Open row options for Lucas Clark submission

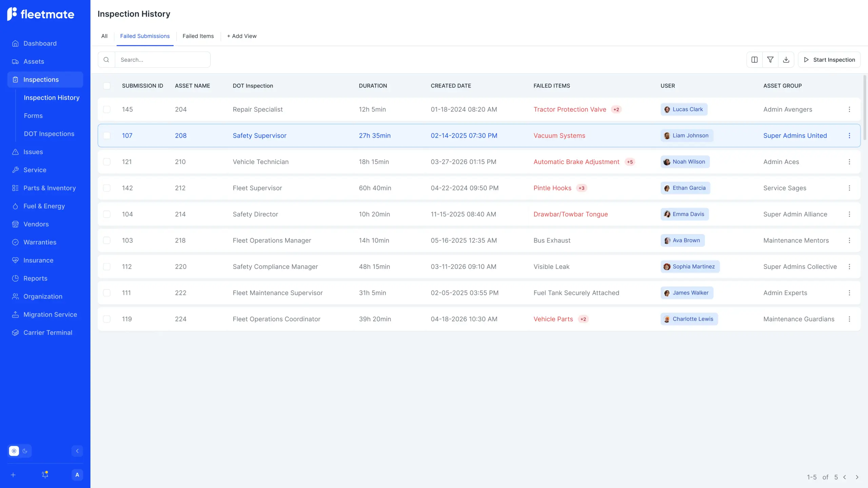tap(849, 109)
